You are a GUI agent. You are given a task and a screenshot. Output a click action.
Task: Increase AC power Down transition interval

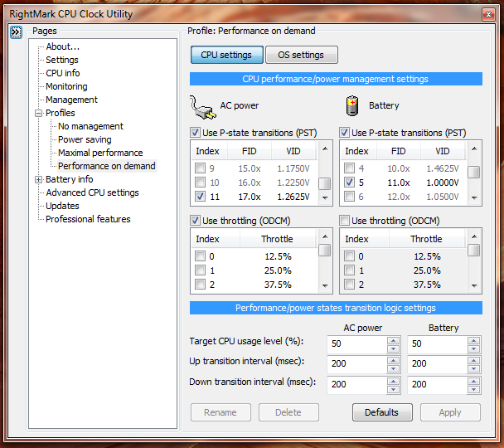394,381
